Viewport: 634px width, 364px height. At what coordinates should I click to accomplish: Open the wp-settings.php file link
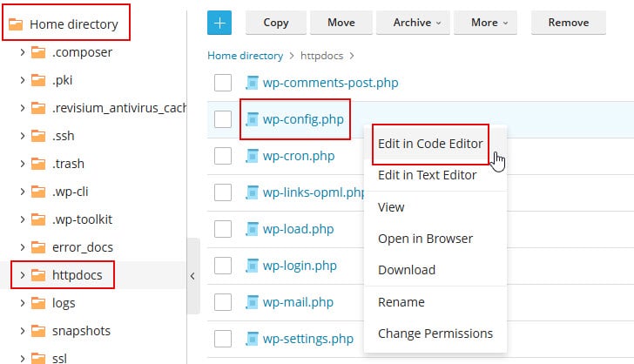click(308, 339)
